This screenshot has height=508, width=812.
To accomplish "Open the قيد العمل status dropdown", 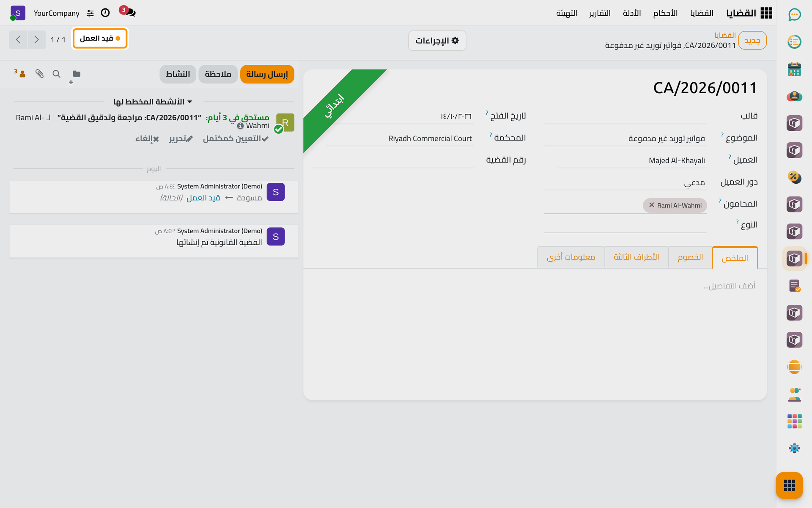I will pos(100,39).
